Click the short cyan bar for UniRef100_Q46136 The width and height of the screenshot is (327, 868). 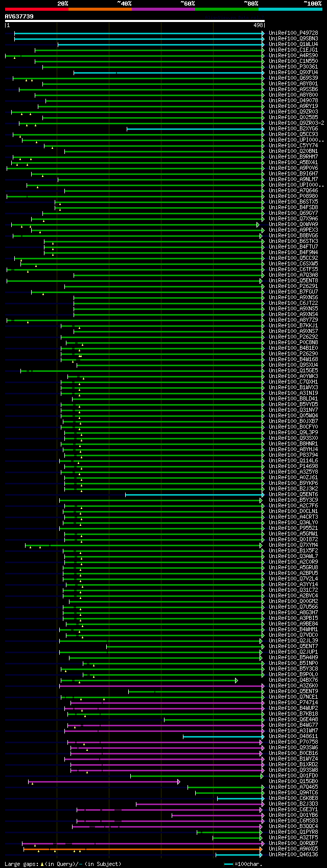tap(239, 855)
